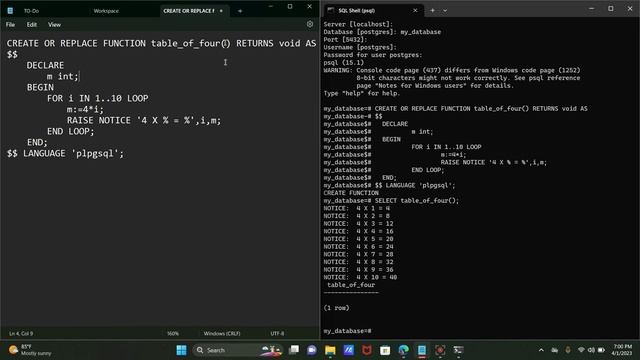Click Windows (CRLF) line ending indicator
The width and height of the screenshot is (640, 360).
click(x=222, y=333)
